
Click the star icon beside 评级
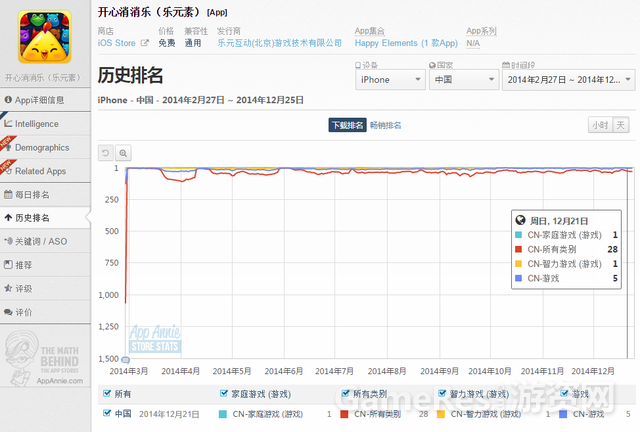(8, 288)
